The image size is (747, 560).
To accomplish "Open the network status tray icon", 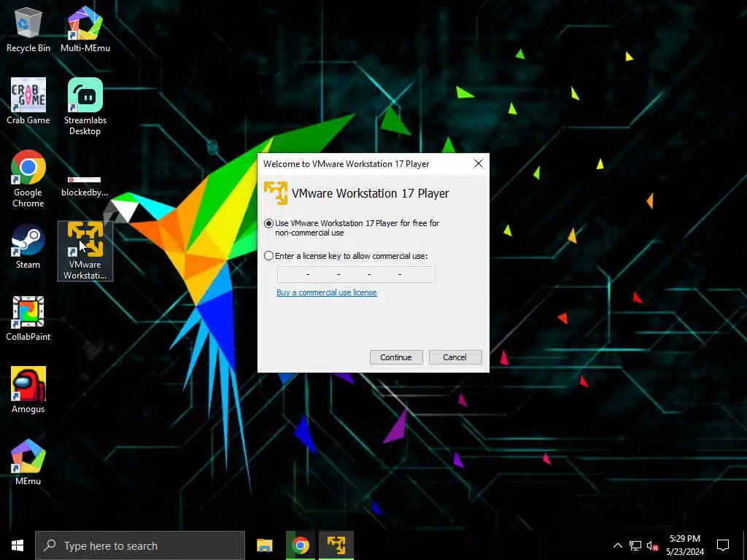I will click(635, 545).
